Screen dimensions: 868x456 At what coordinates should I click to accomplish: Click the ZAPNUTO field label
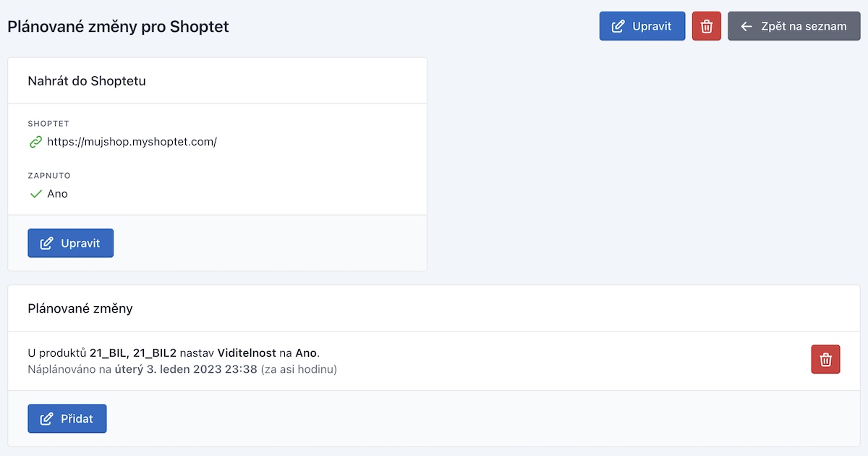49,176
